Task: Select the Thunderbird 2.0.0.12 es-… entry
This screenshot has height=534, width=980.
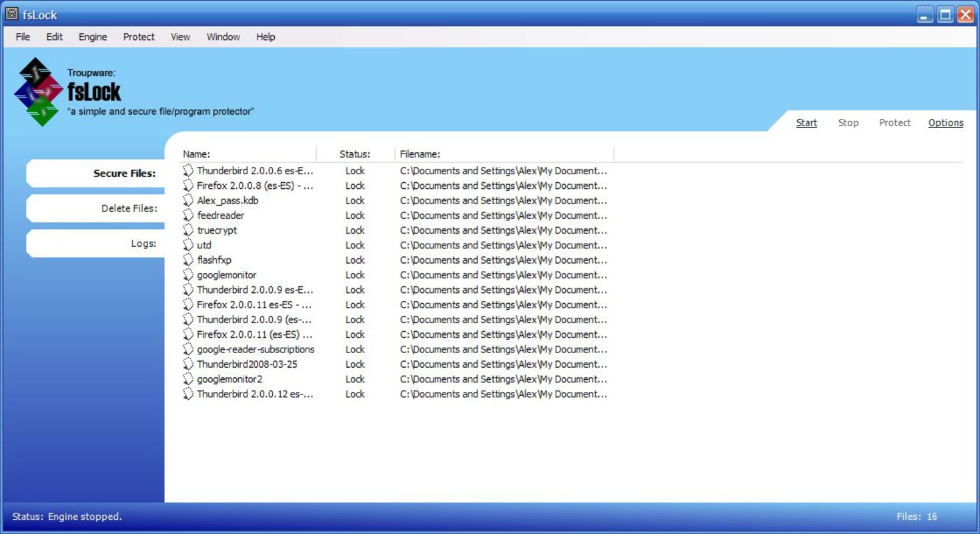Action: (255, 394)
